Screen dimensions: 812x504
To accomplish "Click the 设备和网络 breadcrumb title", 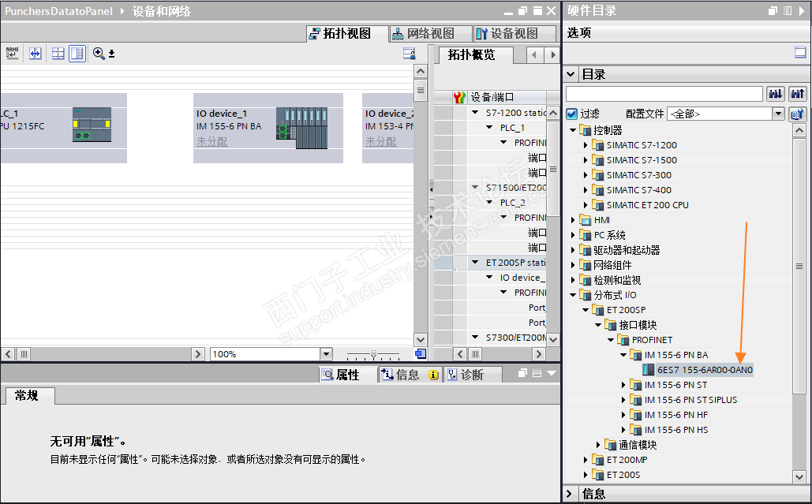I will 162,11.
